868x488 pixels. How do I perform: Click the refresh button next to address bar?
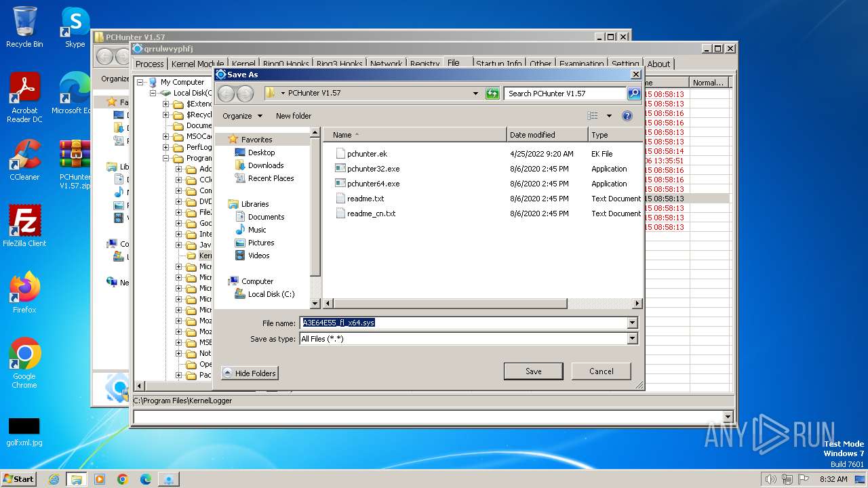tap(492, 94)
